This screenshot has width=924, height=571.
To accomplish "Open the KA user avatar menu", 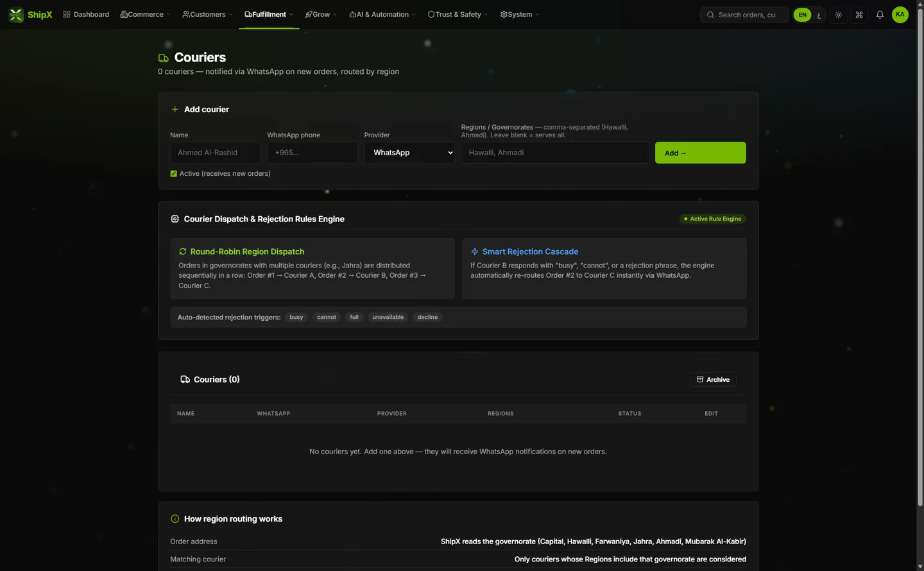I will click(x=900, y=15).
